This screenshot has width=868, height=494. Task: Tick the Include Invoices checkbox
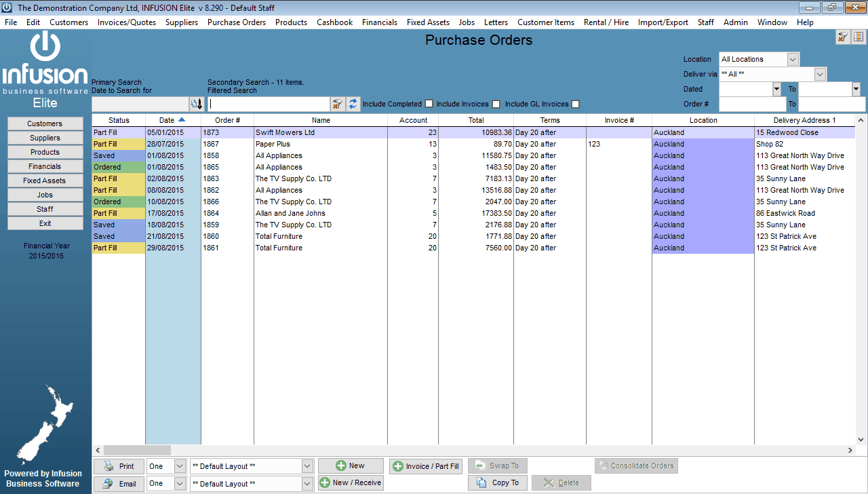pos(496,104)
